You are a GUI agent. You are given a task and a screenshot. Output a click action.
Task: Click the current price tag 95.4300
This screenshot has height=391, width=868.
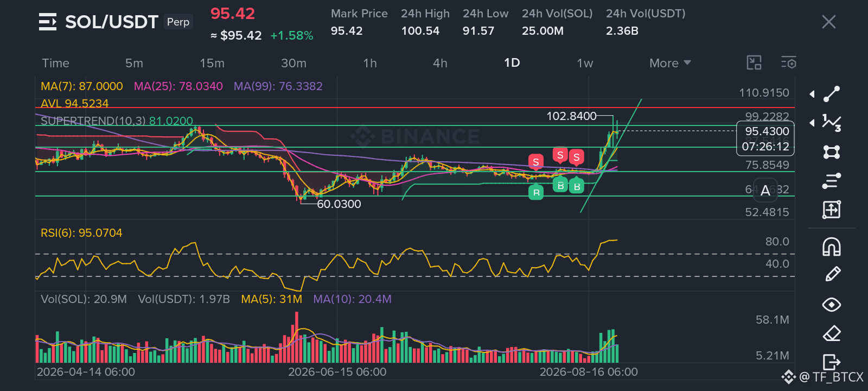click(765, 138)
